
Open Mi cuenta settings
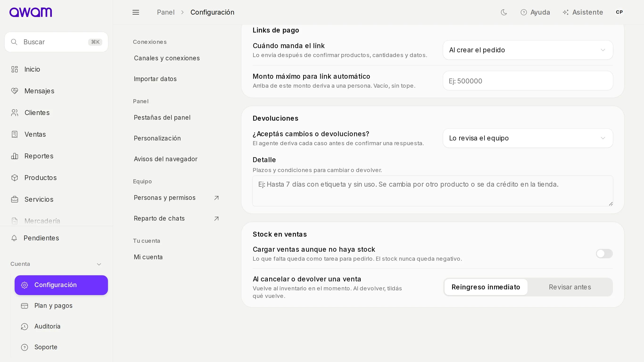coord(148,257)
